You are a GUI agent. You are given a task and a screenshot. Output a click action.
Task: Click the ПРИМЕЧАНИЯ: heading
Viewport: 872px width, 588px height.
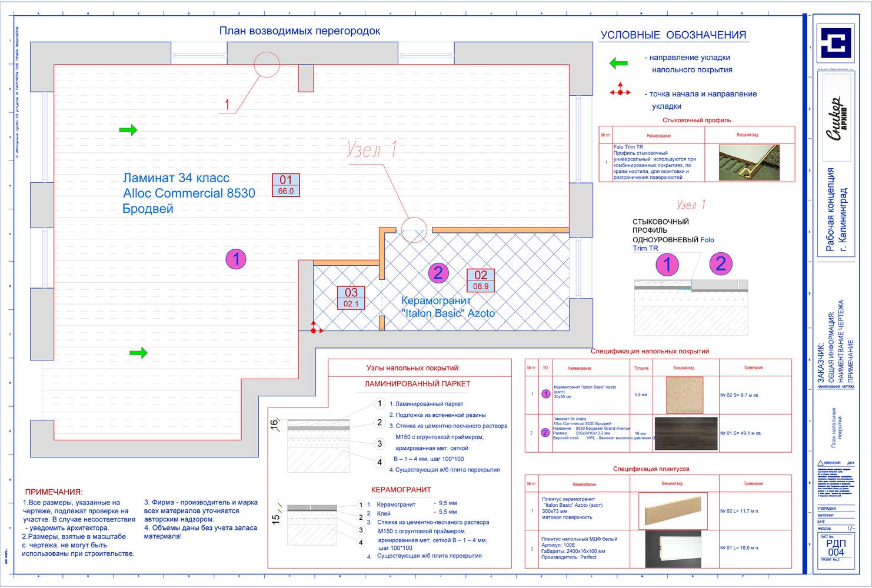54,492
